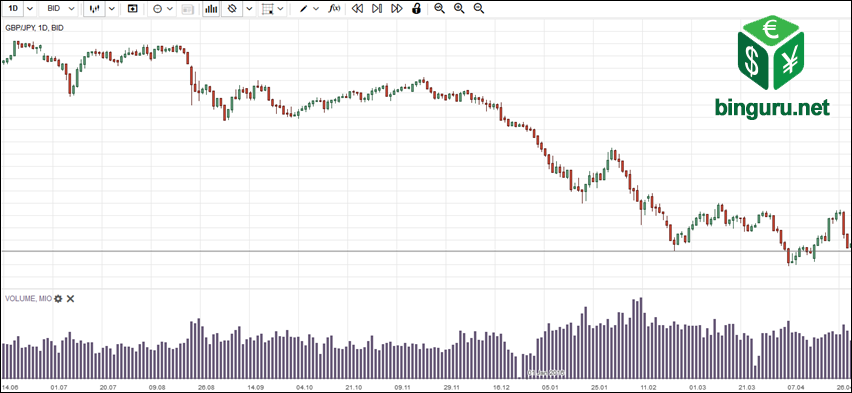Expand the grid settings dropdown arrow
Viewport: 852px width, 393px height.
click(281, 9)
